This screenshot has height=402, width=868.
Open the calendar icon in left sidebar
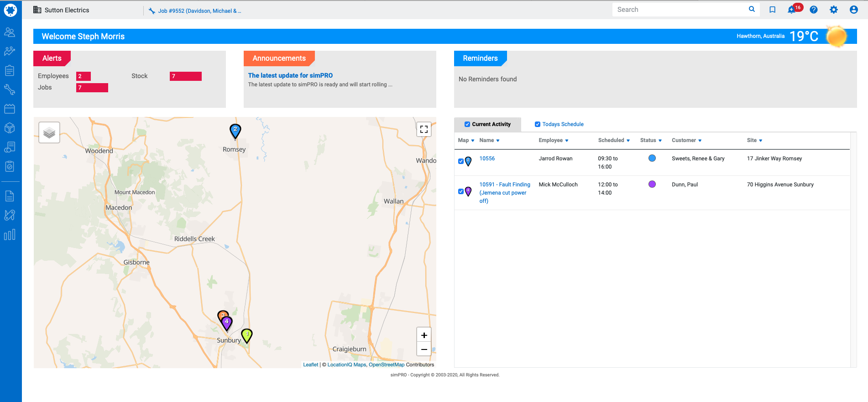tap(10, 109)
